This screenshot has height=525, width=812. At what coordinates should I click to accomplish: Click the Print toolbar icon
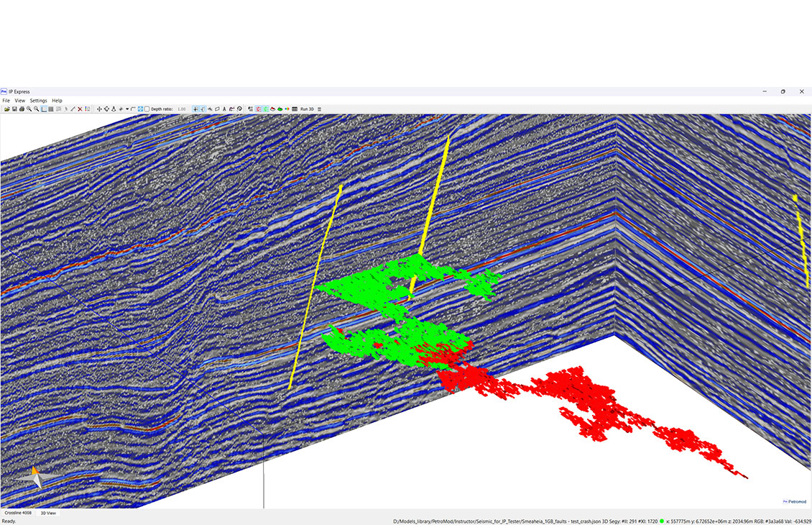22,109
